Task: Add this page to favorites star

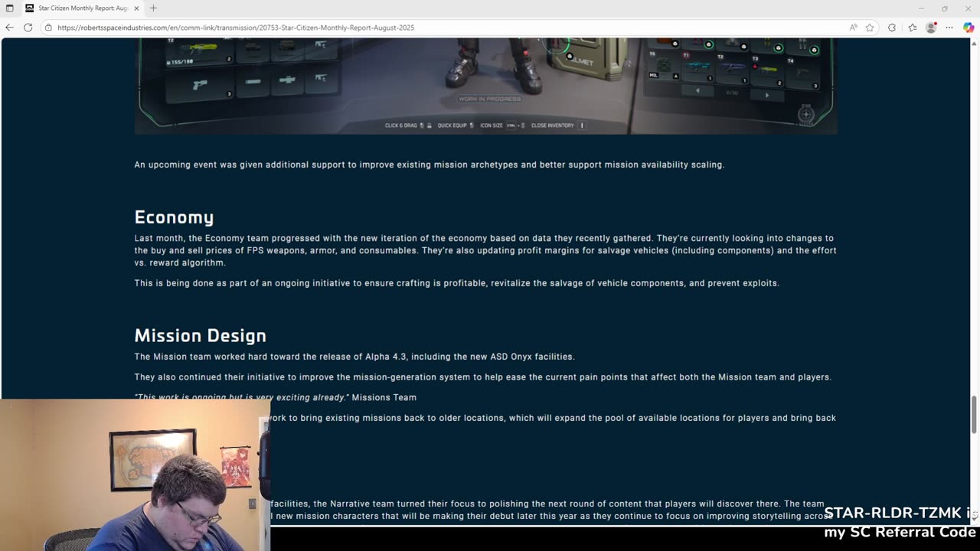Action: (870, 28)
